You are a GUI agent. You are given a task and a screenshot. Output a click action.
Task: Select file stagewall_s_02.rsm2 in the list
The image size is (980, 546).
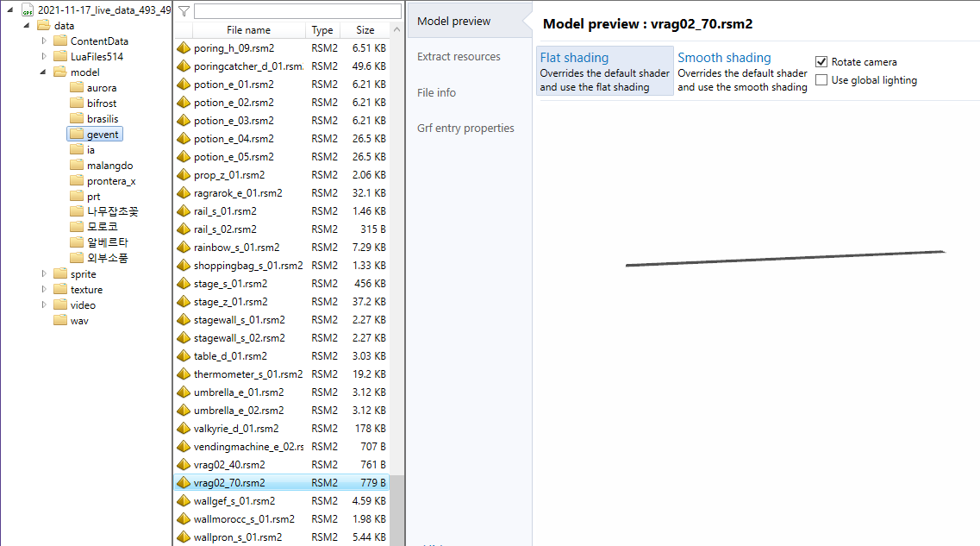coord(281,338)
